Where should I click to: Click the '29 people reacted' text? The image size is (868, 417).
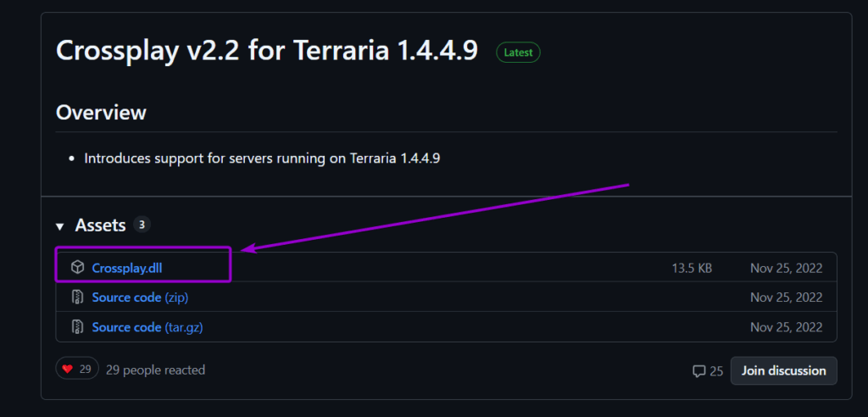tap(156, 370)
